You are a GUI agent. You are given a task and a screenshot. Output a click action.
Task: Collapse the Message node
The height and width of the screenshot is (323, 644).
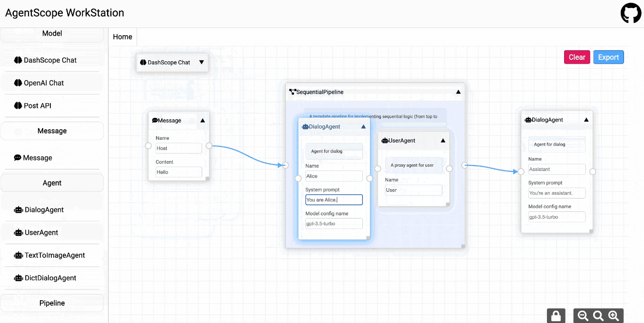tap(203, 121)
